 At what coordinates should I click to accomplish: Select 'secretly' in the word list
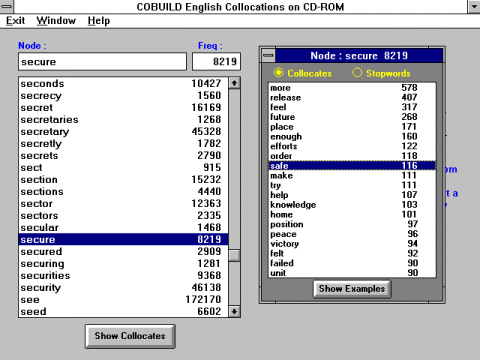point(123,143)
